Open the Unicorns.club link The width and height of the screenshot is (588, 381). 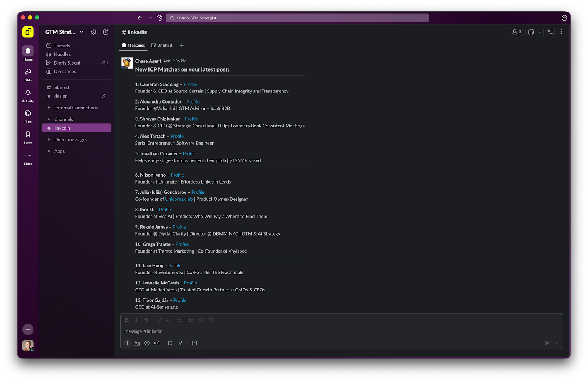coord(179,199)
